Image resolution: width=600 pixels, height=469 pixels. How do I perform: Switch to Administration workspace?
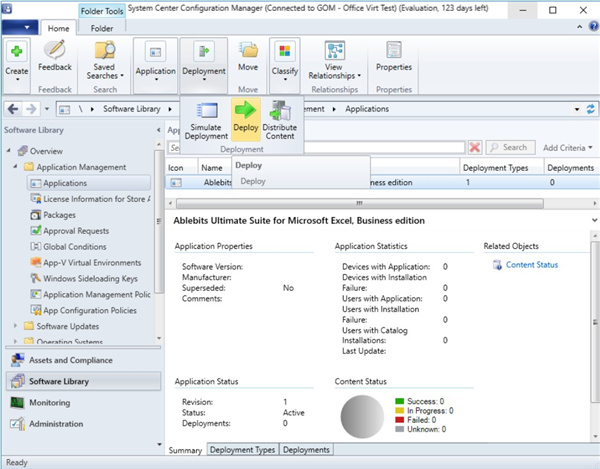point(83,424)
